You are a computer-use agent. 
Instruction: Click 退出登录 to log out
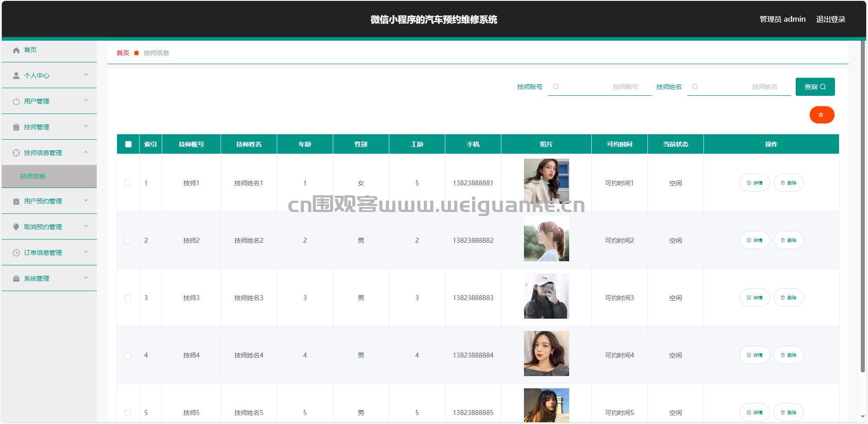830,19
